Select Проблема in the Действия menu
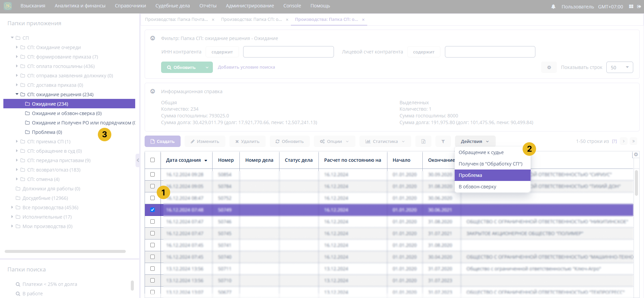644x298 pixels. point(492,175)
